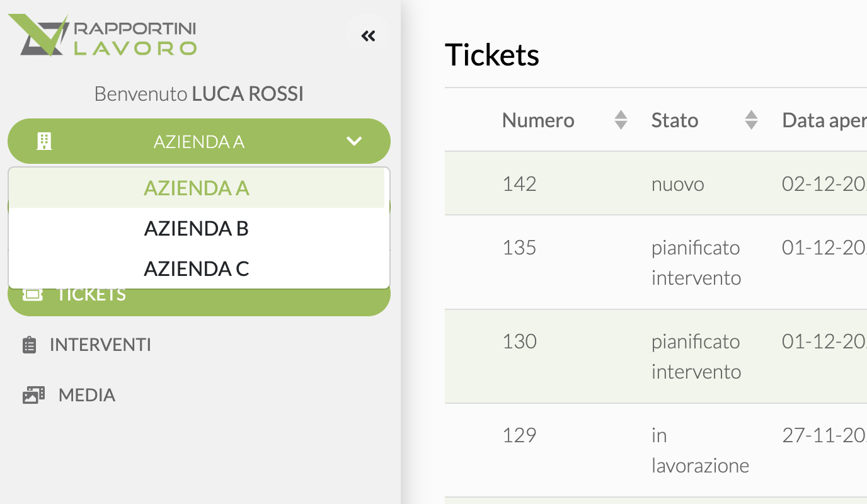Image resolution: width=867 pixels, height=504 pixels.
Task: Choose Azienda C in dropdown list
Action: 197,268
